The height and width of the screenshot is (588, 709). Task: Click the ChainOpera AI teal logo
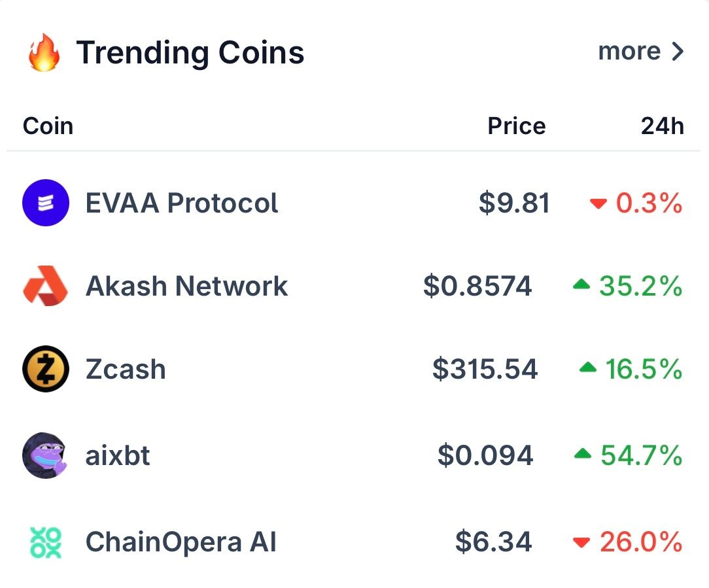pyautogui.click(x=46, y=542)
